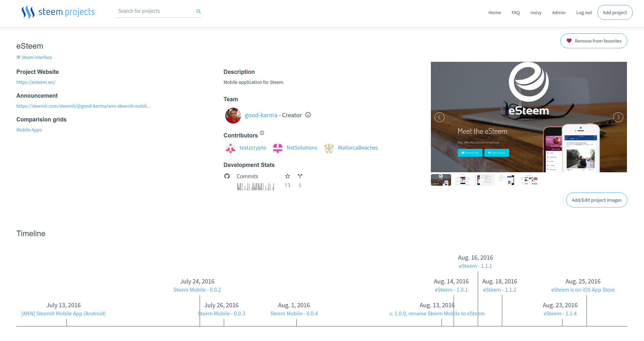The height and width of the screenshot is (341, 644).
Task: Select the fourth screenshot thumbnail
Action: tap(507, 180)
